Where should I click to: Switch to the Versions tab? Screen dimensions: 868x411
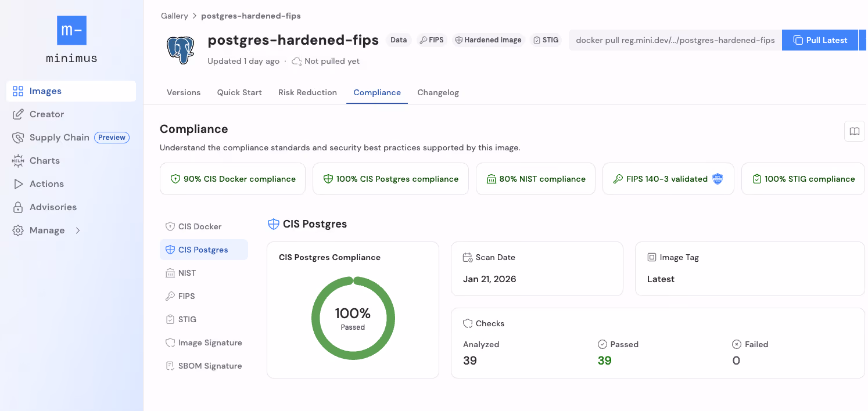pos(184,92)
